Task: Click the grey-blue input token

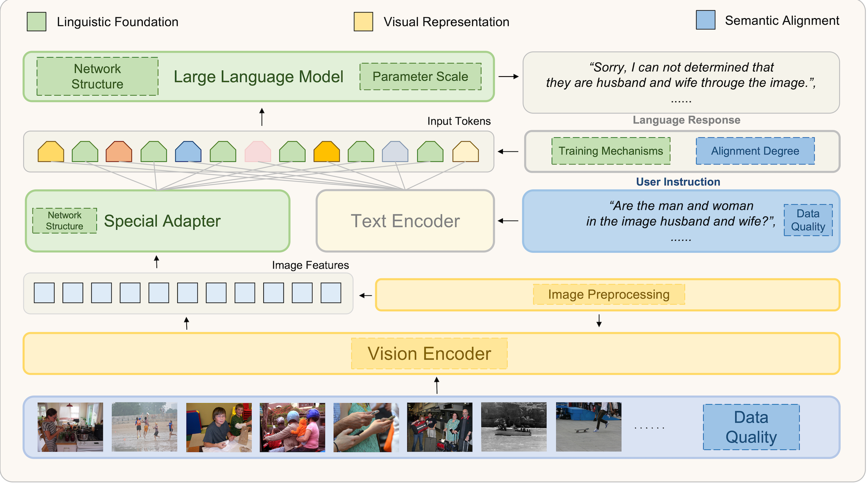Action: point(395,151)
